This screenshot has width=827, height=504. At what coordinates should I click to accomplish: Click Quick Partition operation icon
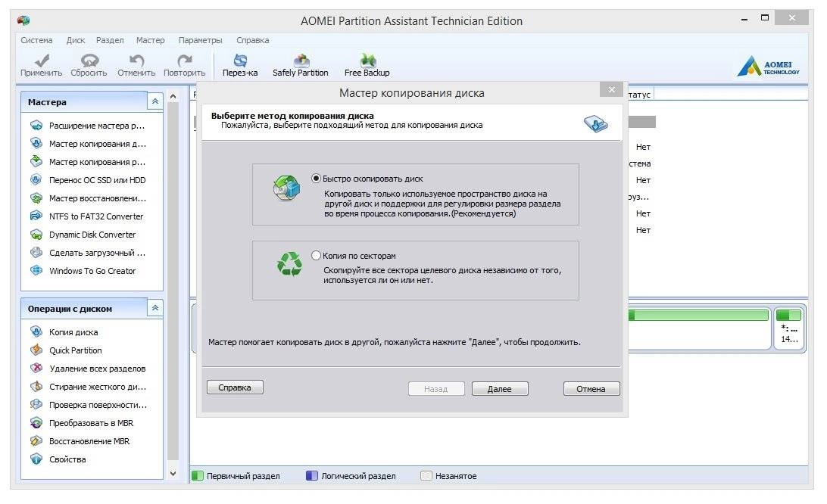(x=36, y=350)
